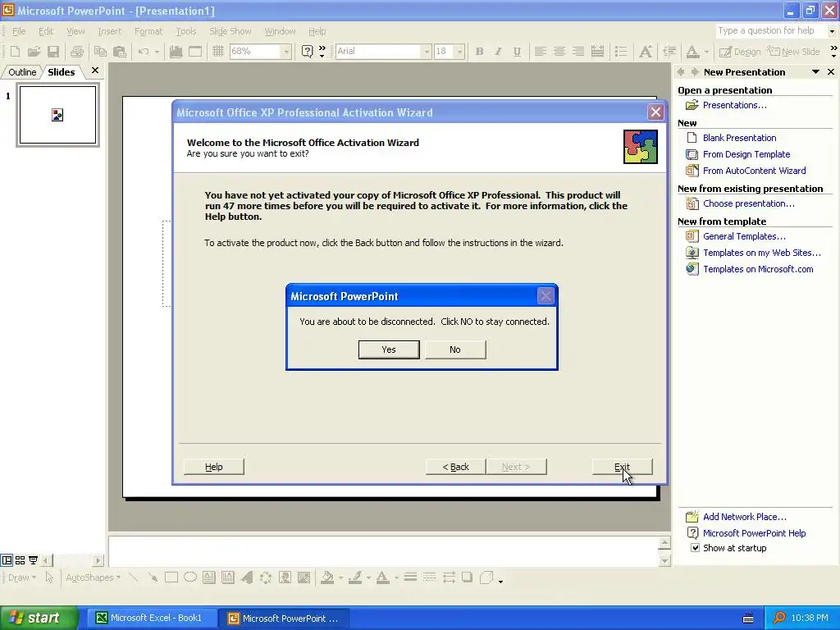Click the Open folder toolbar icon
Viewport: 840px width, 630px height.
[x=34, y=52]
